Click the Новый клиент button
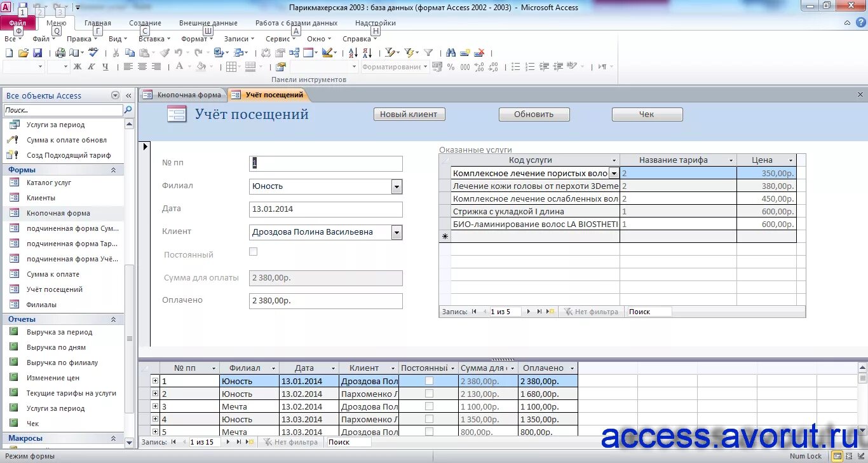 pos(409,114)
